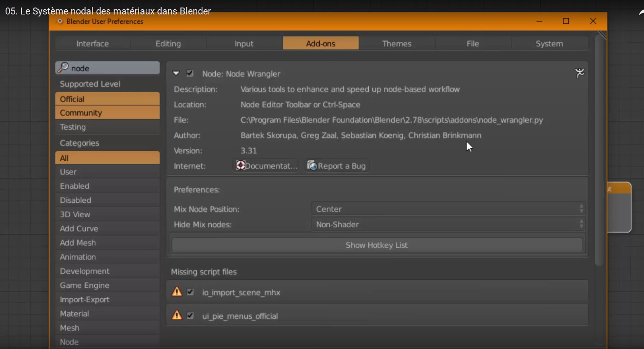Select the Node category
Image resolution: width=644 pixels, height=349 pixels.
107,342
